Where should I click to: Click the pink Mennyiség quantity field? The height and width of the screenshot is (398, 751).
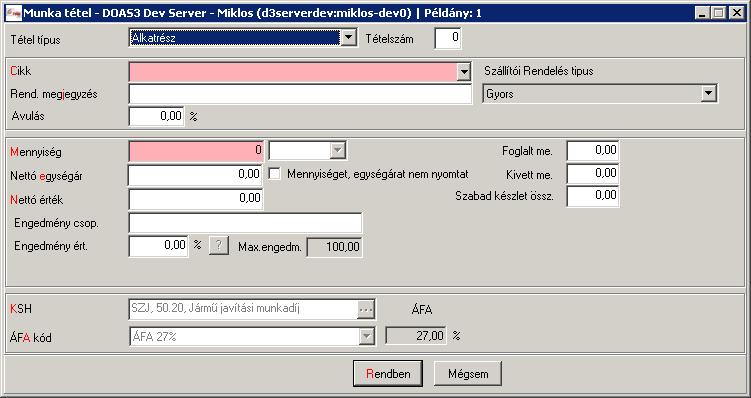tap(196, 151)
